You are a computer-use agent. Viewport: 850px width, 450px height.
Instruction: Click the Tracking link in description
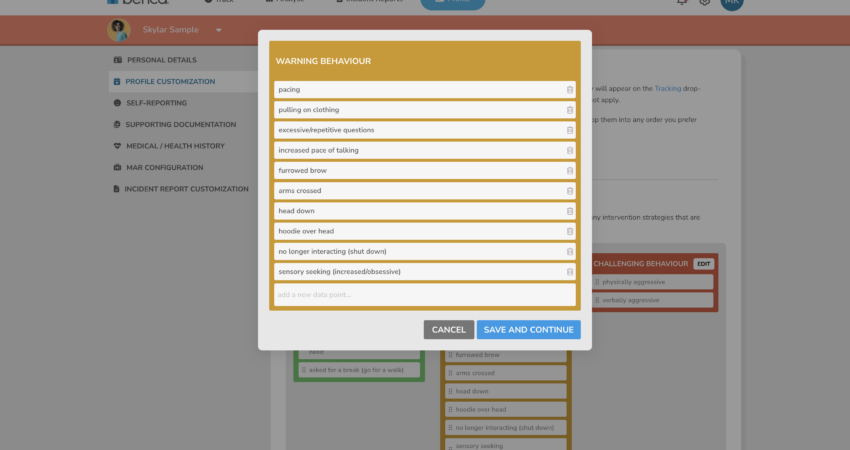[x=667, y=88]
